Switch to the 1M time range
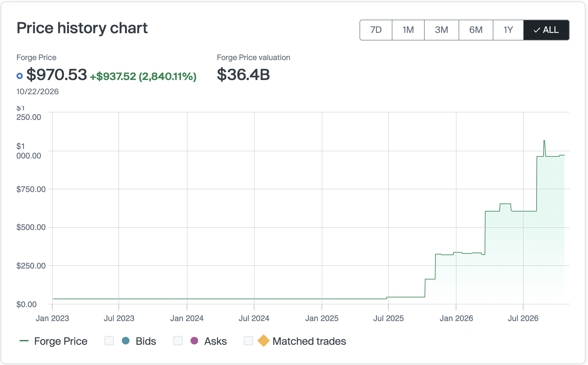This screenshot has height=365, width=588. [408, 30]
